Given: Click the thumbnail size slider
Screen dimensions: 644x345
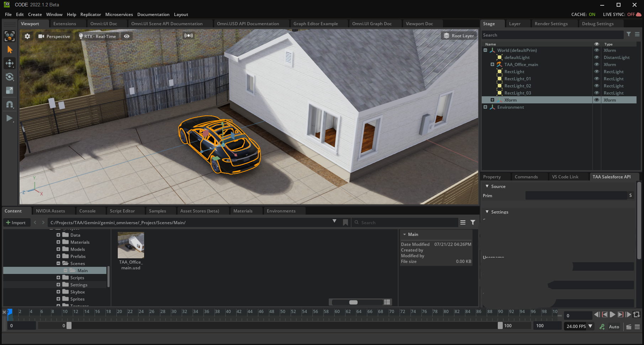Looking at the screenshot, I should tap(353, 302).
